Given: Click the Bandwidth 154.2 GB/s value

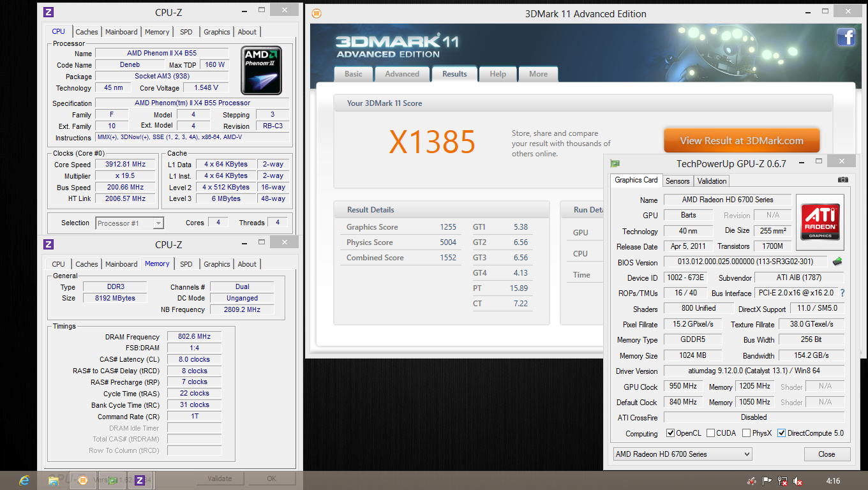Looking at the screenshot, I should [812, 355].
